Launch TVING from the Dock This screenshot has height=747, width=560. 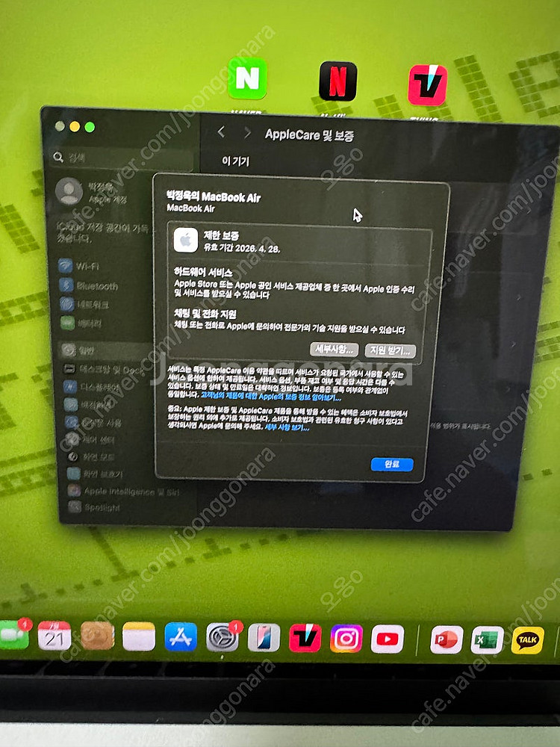[305, 638]
